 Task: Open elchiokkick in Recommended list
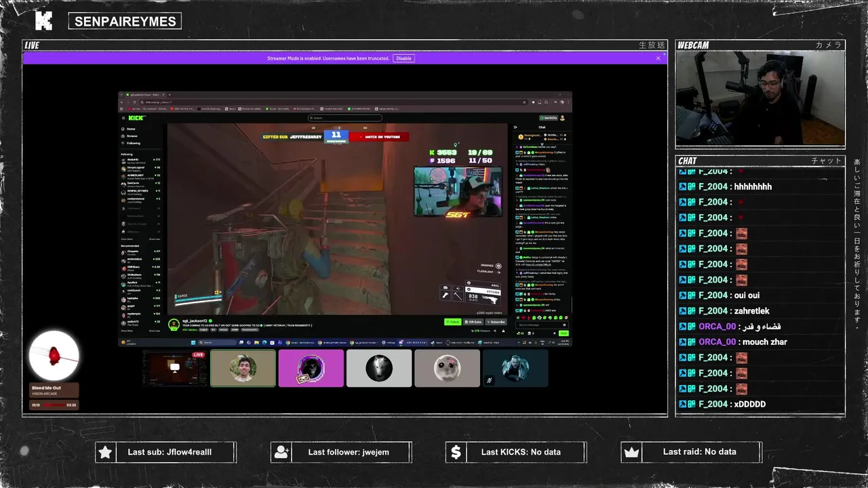click(141, 261)
